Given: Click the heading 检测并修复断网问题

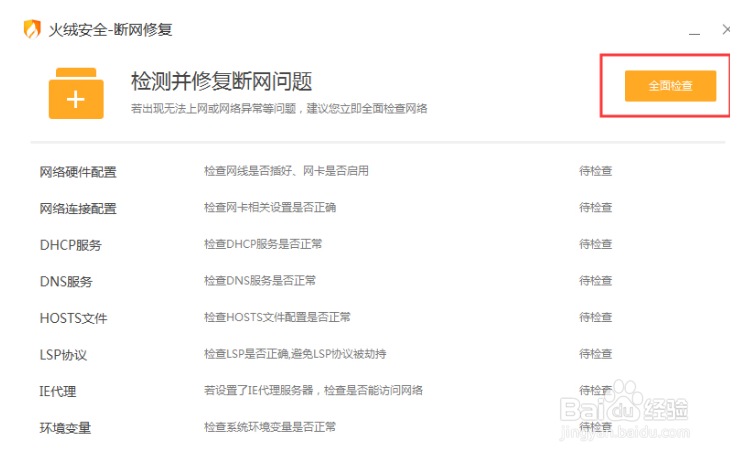Looking at the screenshot, I should pos(222,81).
